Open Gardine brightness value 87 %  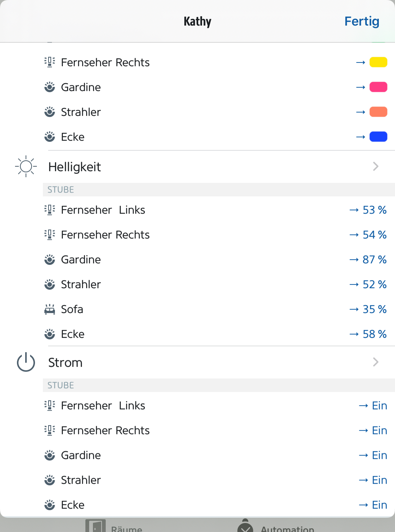[x=368, y=260]
